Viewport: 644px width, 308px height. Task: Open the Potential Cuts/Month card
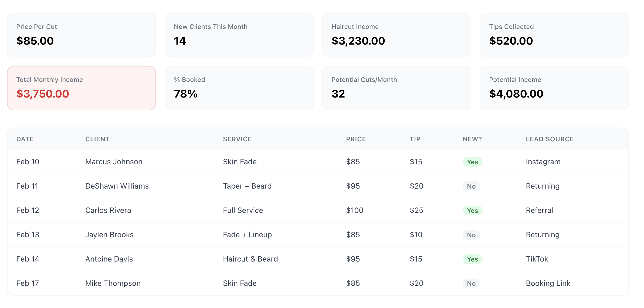(x=396, y=88)
